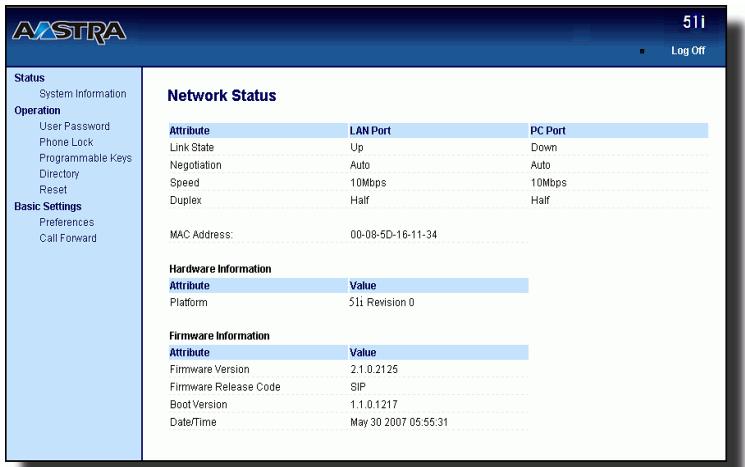Image resolution: width=745 pixels, height=467 pixels.
Task: Click the Platform row label
Action: point(188,302)
